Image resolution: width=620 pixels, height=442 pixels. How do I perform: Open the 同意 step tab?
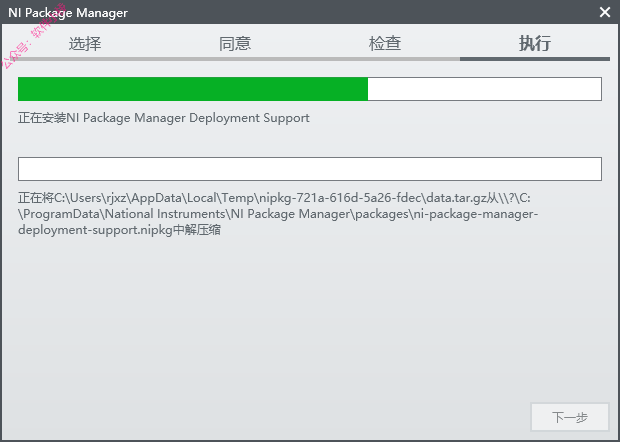[235, 43]
